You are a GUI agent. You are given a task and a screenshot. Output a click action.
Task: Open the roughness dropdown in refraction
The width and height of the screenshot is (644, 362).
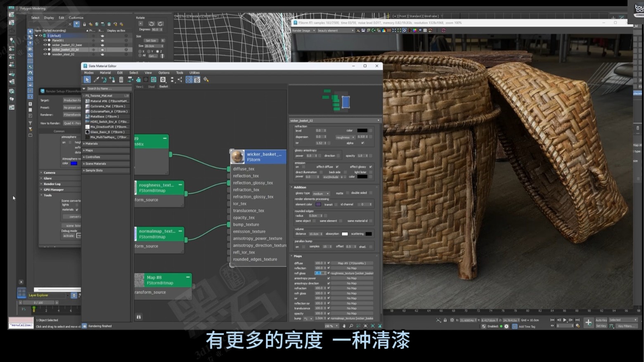tap(345, 137)
